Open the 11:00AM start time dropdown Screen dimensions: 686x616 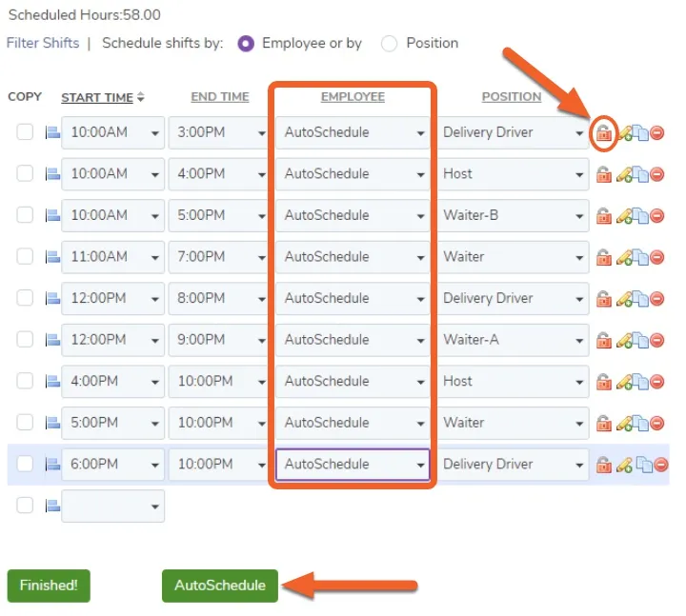[x=112, y=257]
